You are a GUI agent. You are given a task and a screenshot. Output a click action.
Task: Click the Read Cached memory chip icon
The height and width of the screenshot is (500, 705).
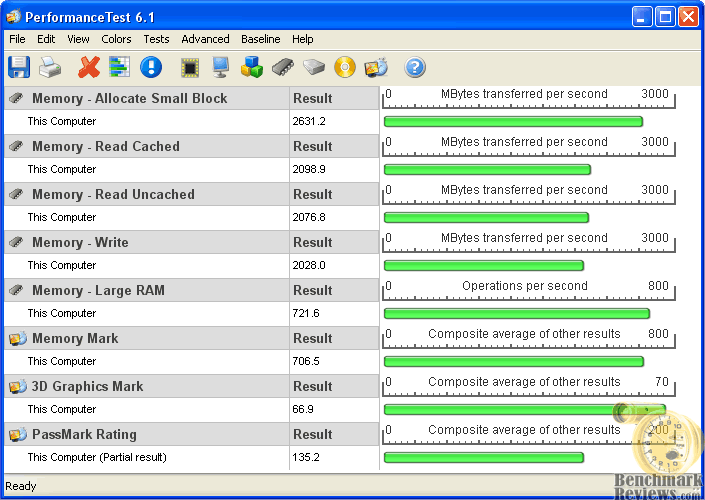pyautogui.click(x=16, y=146)
